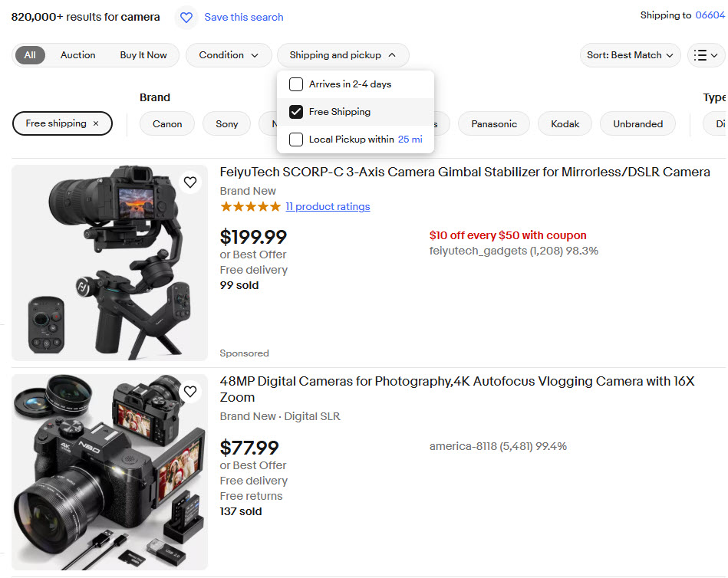Remove the Free shipping filter chip

(96, 123)
